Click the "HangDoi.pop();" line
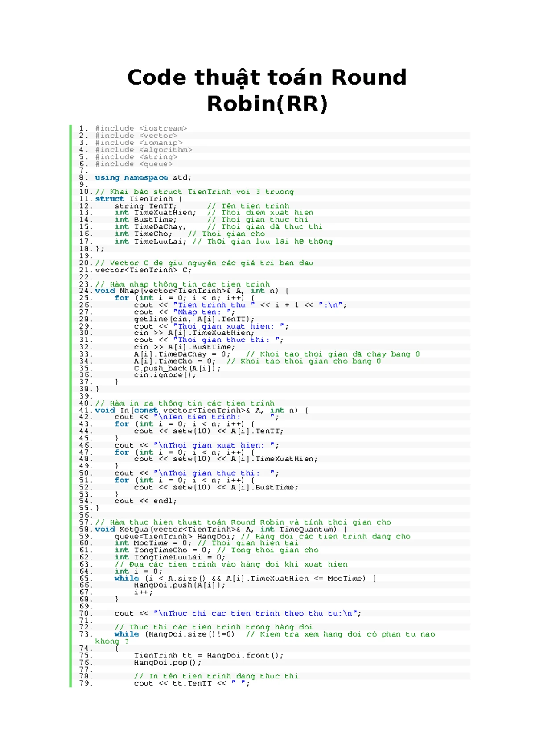The height and width of the screenshot is (756, 535). (x=168, y=662)
